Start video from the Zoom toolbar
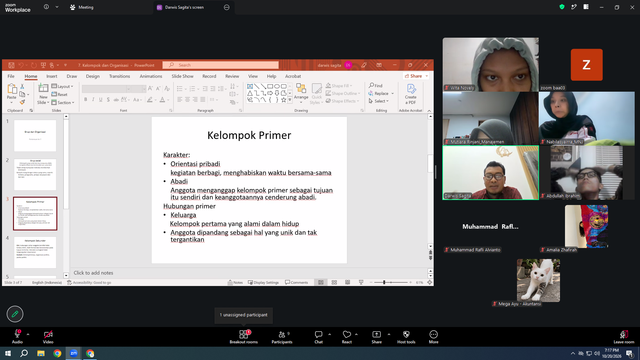640x360 pixels. 48,336
